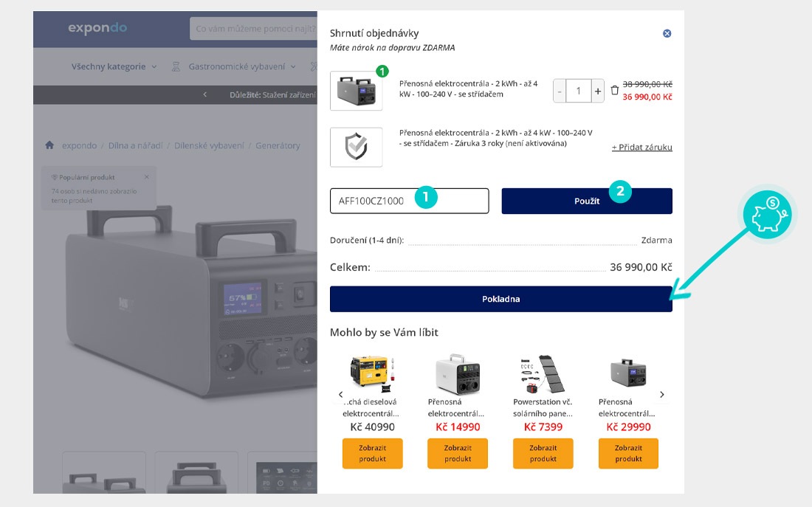Image resolution: width=812 pixels, height=507 pixels.
Task: Dismiss the Populární produkt notification
Action: click(x=146, y=177)
